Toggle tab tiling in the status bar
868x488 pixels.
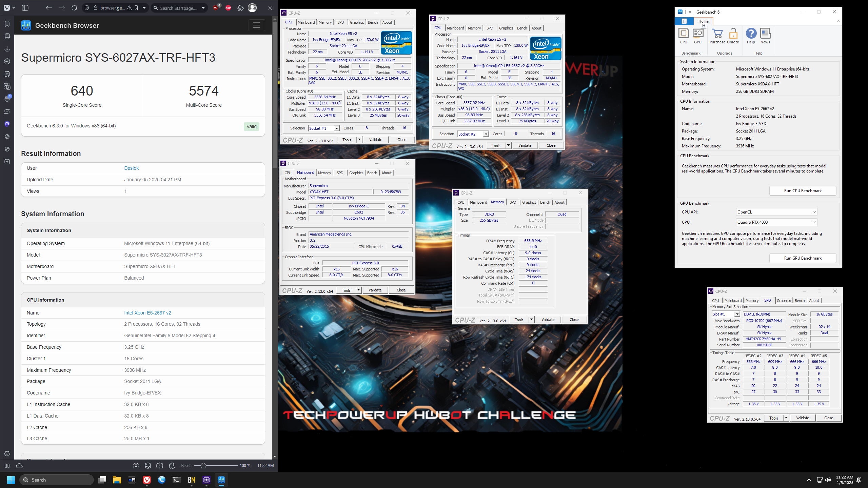pos(160,466)
